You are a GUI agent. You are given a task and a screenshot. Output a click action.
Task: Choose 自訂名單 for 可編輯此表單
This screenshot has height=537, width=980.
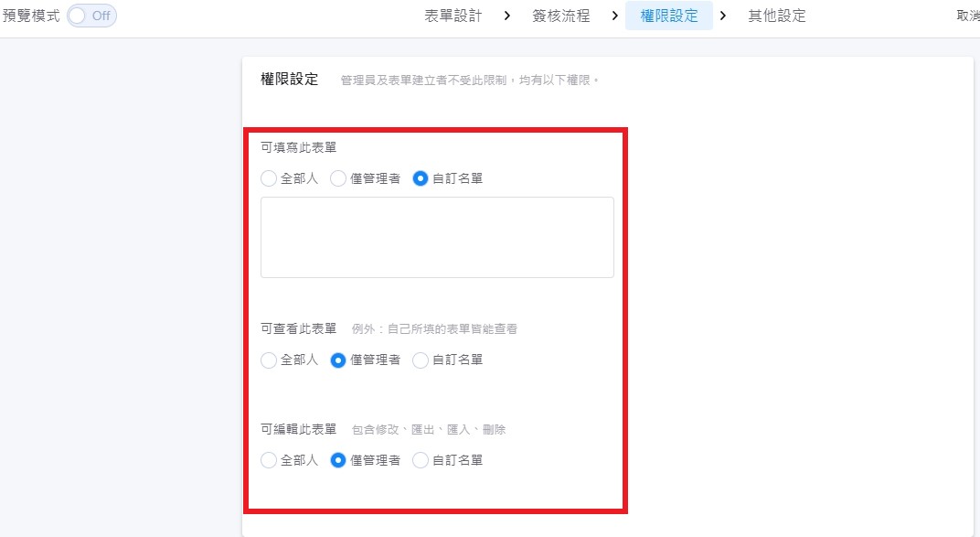421,460
